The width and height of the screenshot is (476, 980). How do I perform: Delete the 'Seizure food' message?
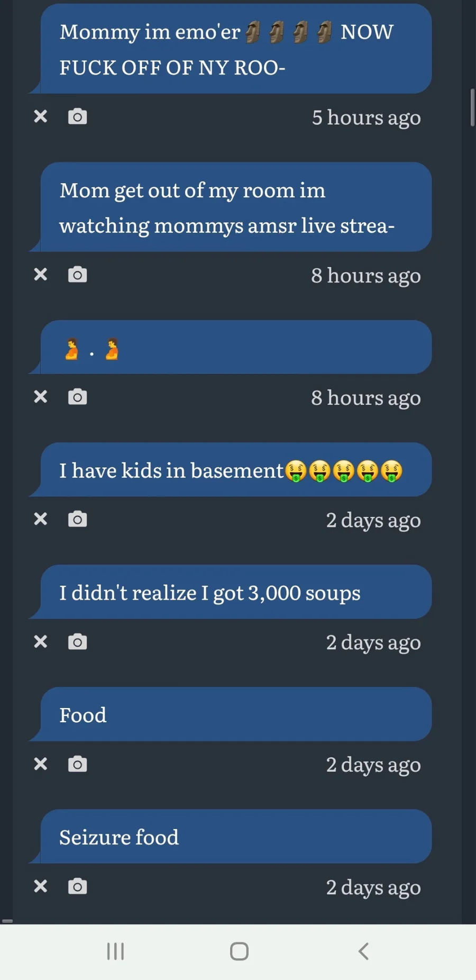coord(41,886)
